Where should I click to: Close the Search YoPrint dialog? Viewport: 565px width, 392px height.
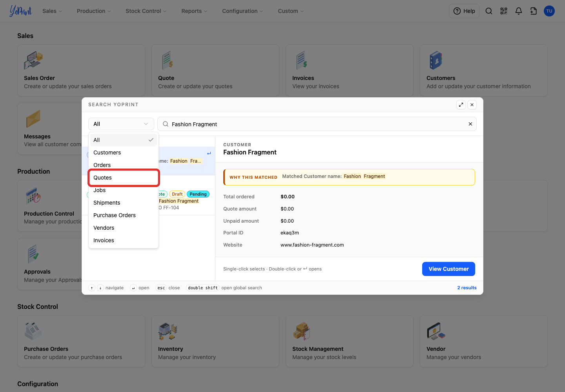[x=472, y=105]
